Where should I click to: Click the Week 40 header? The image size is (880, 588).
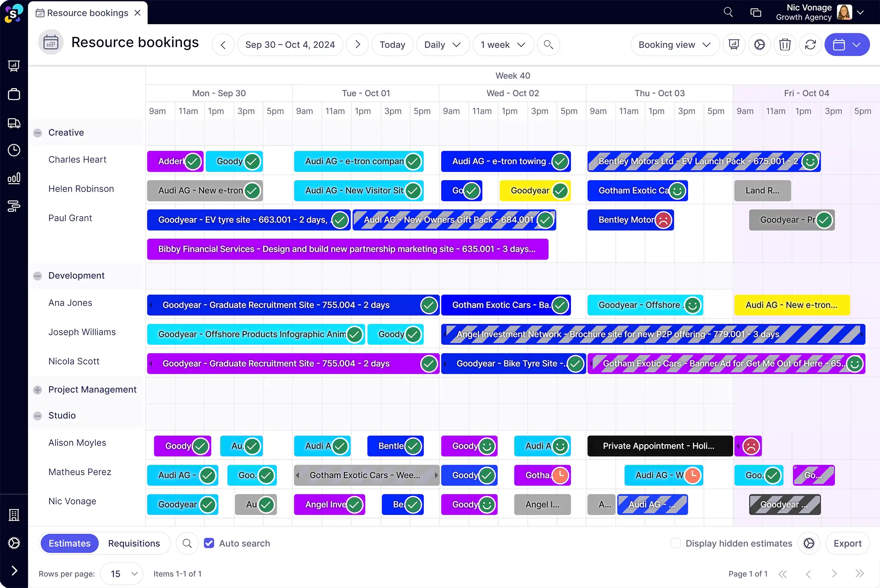click(x=513, y=76)
